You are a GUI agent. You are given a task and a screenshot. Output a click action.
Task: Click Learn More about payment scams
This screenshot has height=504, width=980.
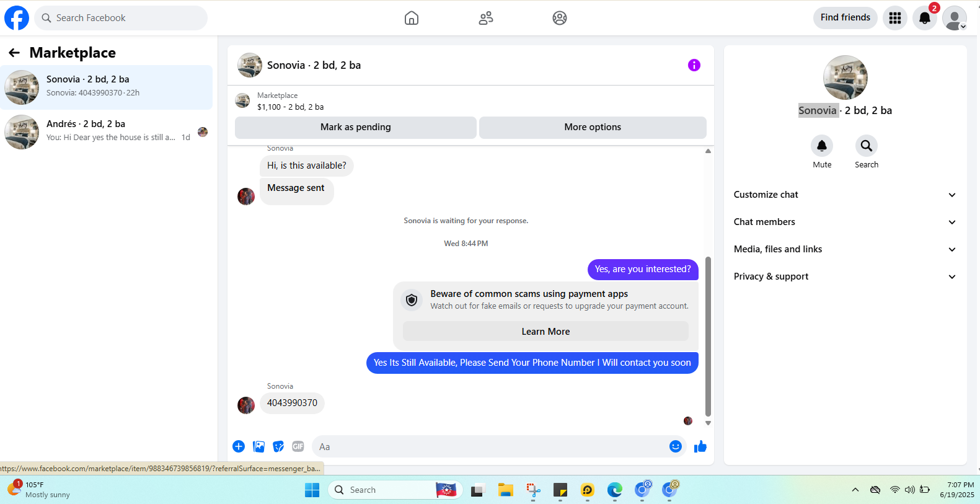tap(545, 332)
